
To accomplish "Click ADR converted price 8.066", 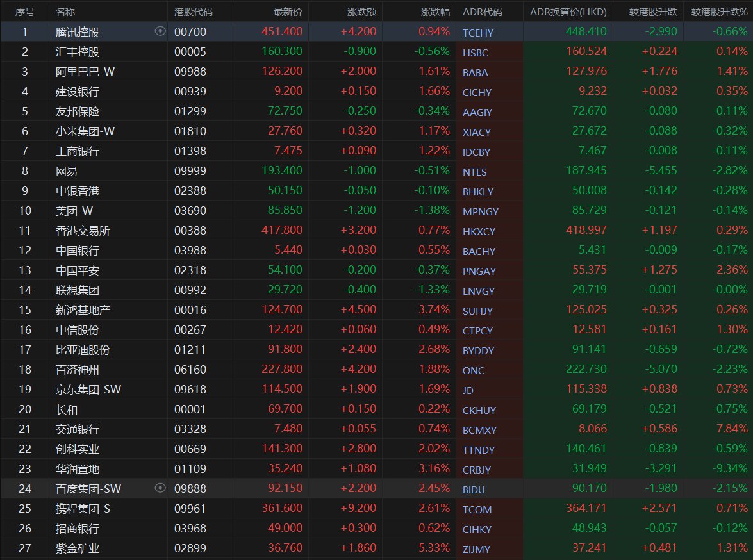I will [x=593, y=429].
